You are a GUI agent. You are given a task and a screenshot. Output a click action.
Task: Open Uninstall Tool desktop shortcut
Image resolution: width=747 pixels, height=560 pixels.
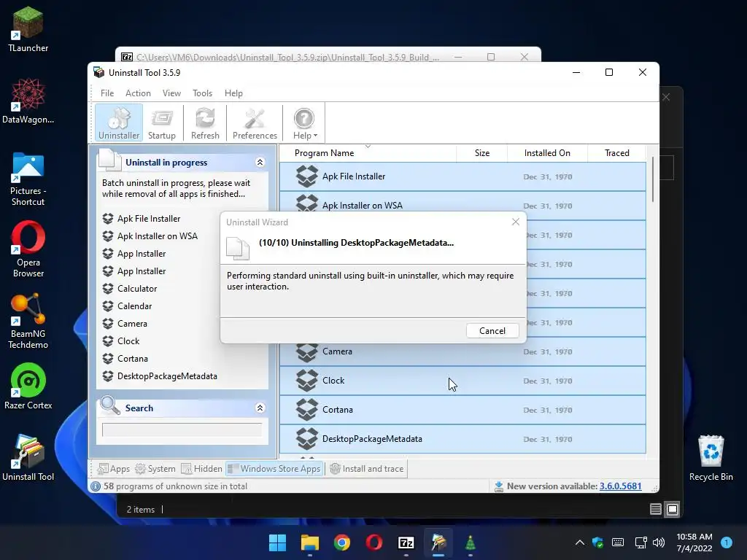(x=28, y=458)
